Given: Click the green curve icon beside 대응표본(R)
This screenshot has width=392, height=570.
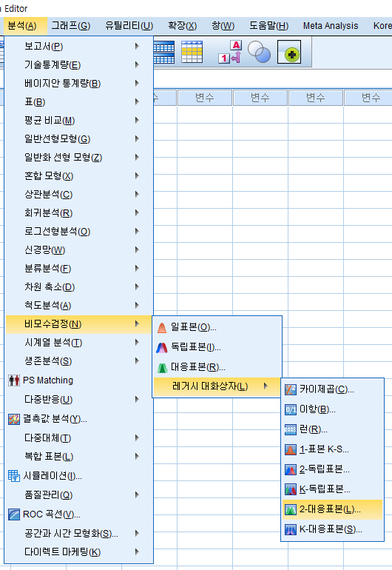Looking at the screenshot, I should click(x=162, y=368).
